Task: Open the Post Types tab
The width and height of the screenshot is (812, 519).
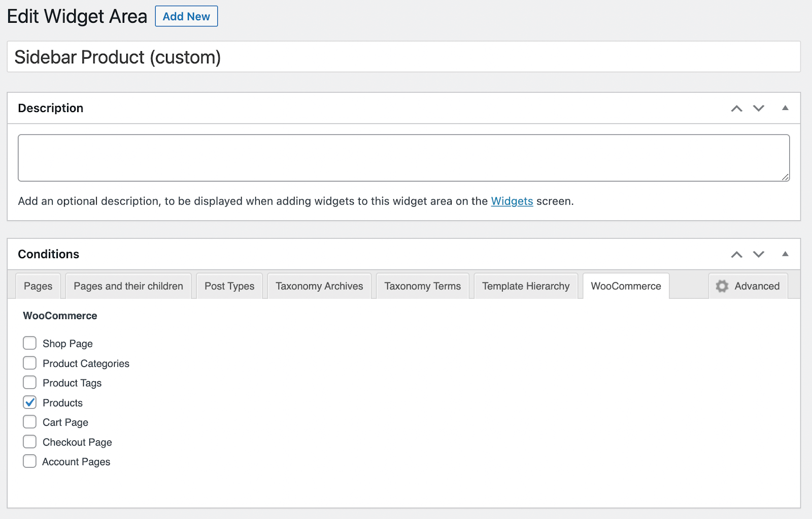Action: point(229,286)
